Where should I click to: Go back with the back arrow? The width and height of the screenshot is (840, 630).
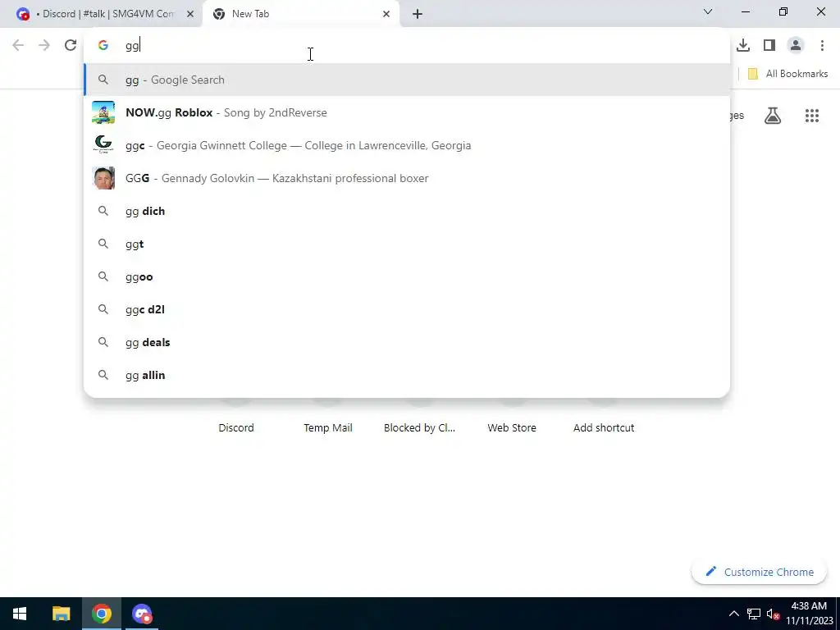[x=18, y=45]
